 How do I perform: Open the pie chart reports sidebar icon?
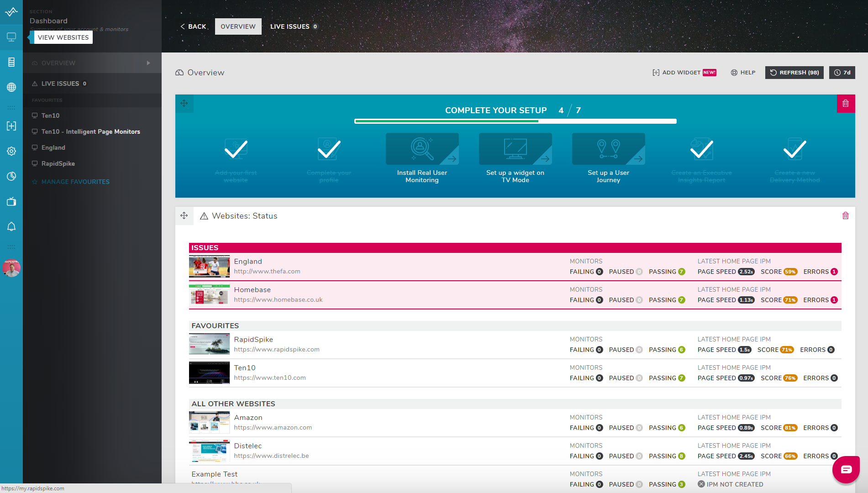click(x=11, y=176)
